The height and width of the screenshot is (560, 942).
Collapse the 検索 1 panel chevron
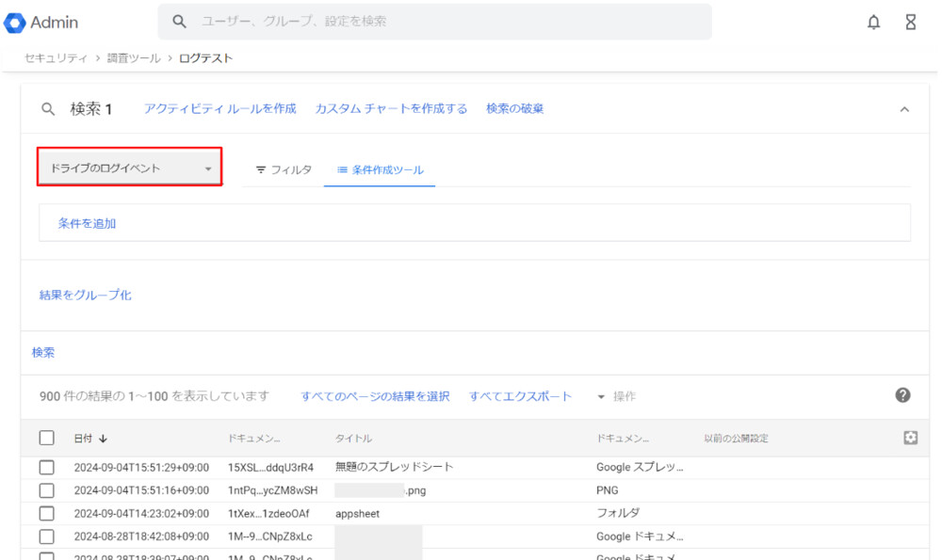[904, 109]
